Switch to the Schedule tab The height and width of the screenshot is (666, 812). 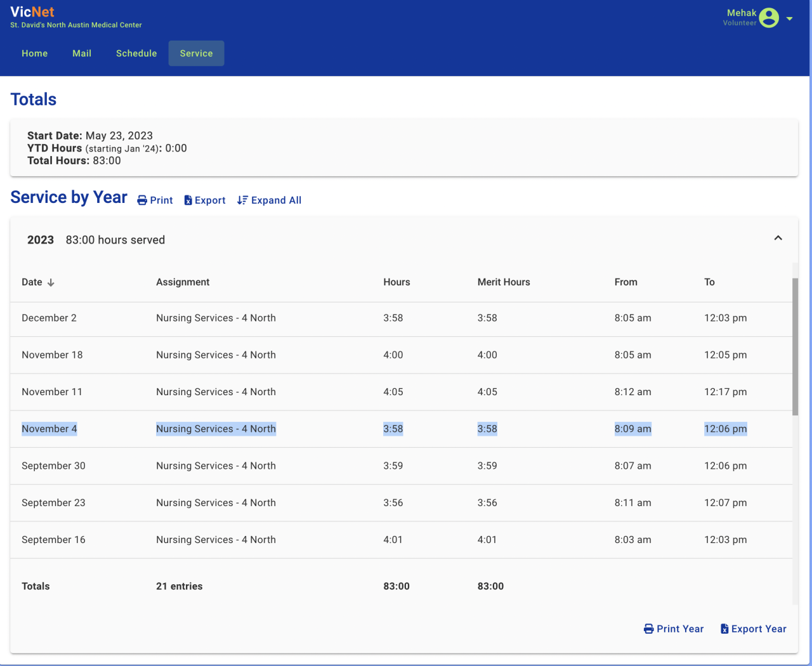pos(136,53)
